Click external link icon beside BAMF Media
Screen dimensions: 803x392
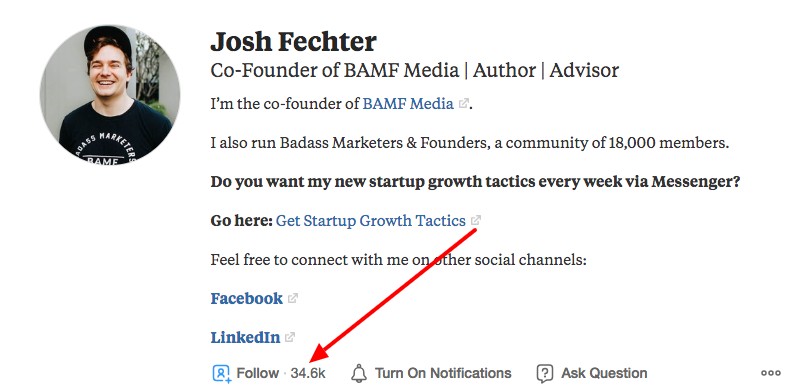[x=463, y=104]
